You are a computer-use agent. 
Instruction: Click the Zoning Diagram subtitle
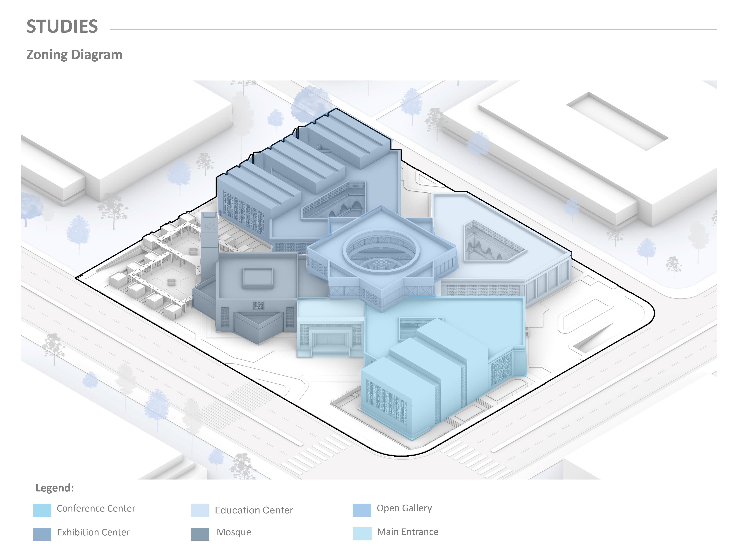pos(74,55)
